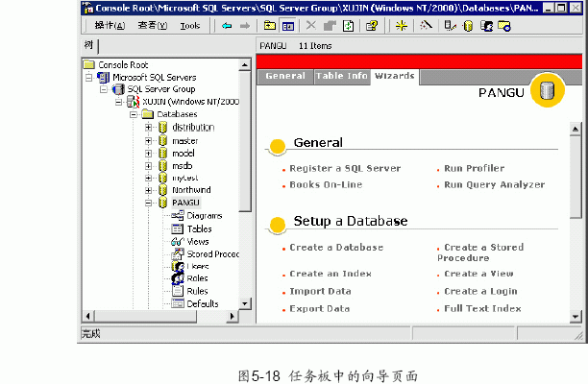The image size is (588, 384).
Task: Open the 查看(V) menu
Action: [152, 26]
